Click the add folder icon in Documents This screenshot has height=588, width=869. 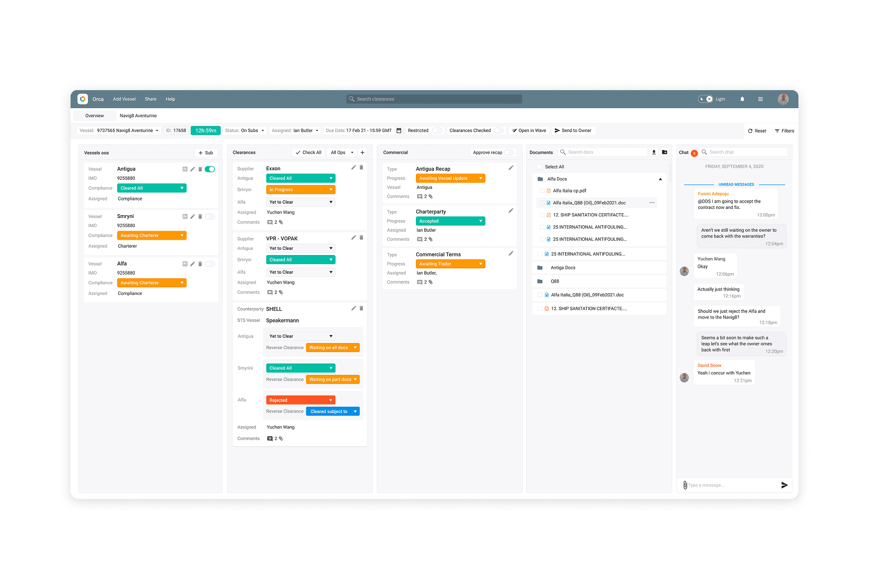click(664, 152)
